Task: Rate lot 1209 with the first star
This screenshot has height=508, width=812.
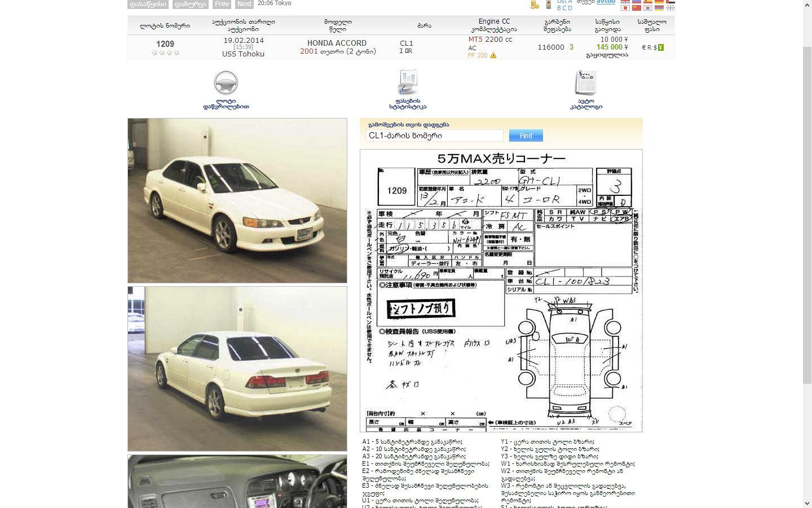Action: click(x=155, y=52)
